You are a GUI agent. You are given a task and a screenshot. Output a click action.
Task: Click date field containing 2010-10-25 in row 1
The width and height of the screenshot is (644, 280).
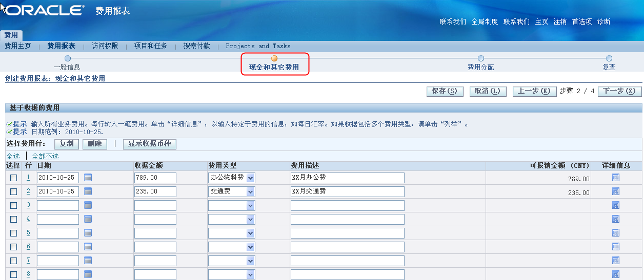(58, 178)
